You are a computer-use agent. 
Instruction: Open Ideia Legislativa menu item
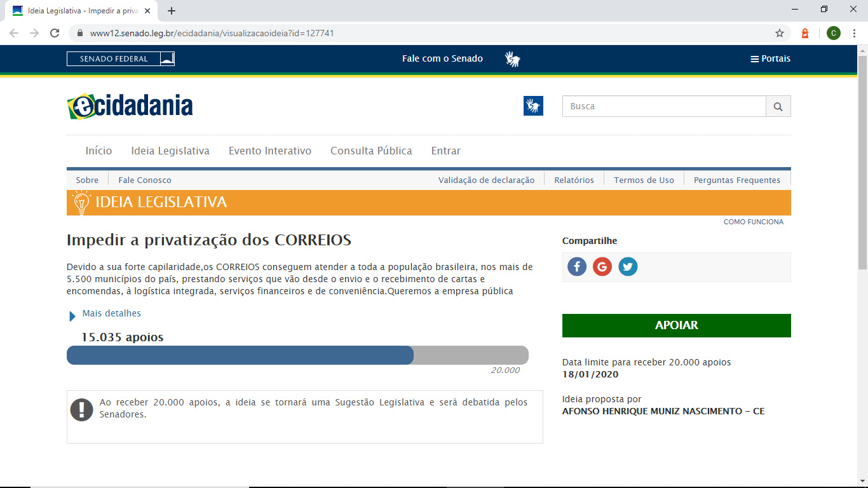170,151
